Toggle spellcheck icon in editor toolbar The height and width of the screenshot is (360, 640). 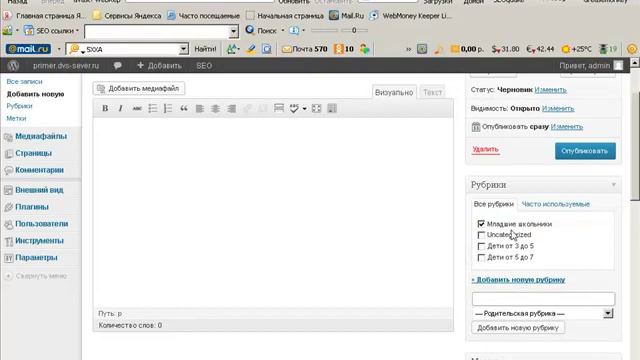[x=294, y=108]
